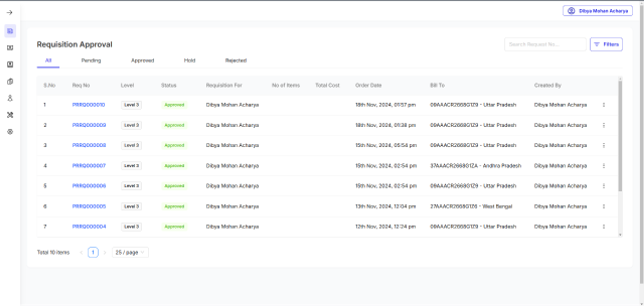This screenshot has height=306, width=644.
Task: Open requisition link PRRQ000009
Action: point(89,125)
